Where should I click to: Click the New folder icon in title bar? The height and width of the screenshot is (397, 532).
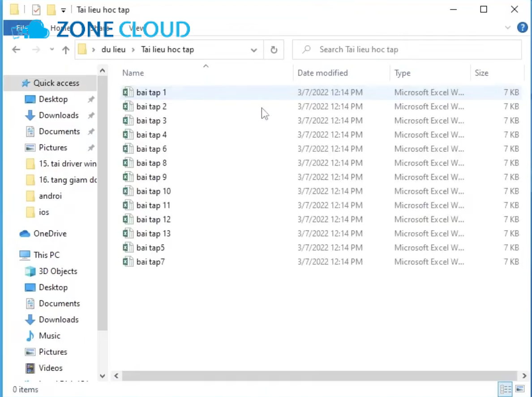51,10
